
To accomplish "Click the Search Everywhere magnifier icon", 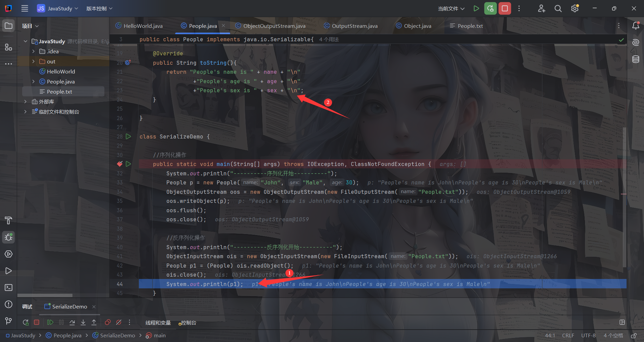I will (x=558, y=9).
